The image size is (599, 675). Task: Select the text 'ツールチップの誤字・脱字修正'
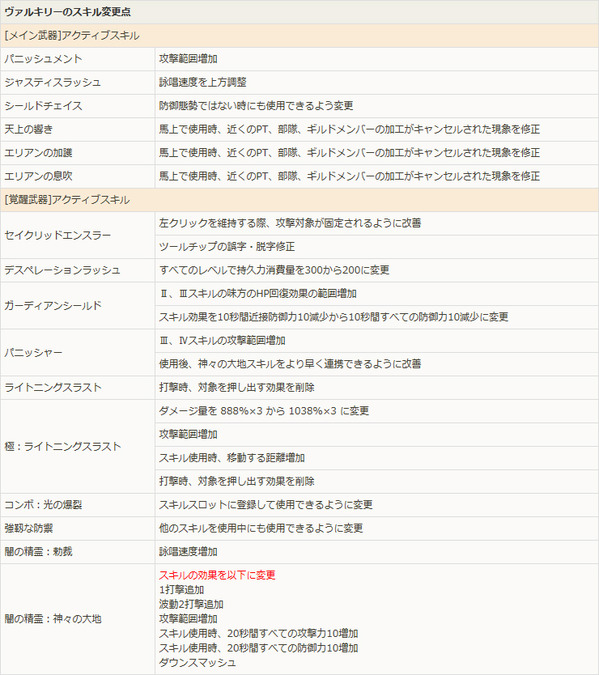tap(227, 247)
